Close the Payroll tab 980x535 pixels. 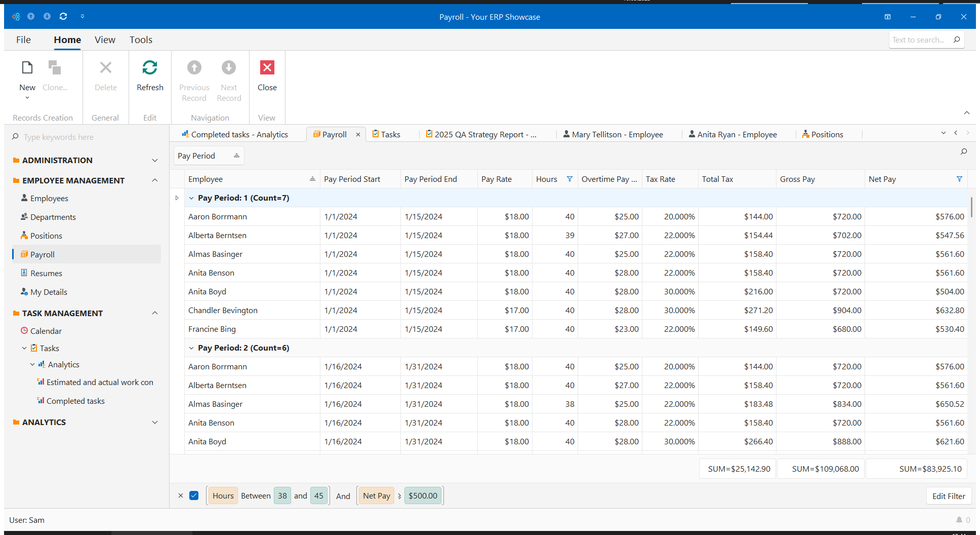358,135
